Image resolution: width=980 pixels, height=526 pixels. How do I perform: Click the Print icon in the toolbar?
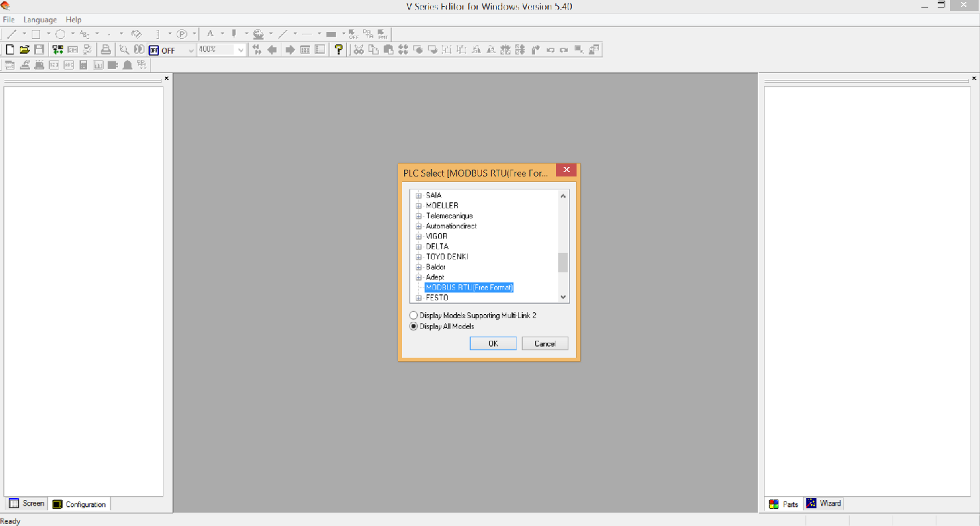(x=106, y=50)
